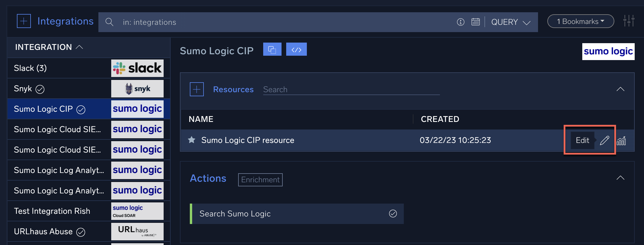Viewport: 644px width, 245px height.
Task: Edit the Sumo Logic CIP resource
Action: click(x=604, y=141)
